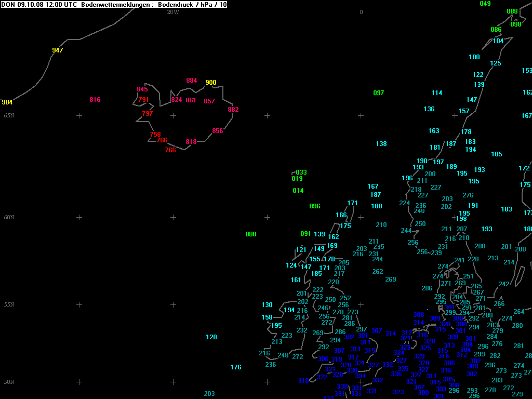532x399 pixels.
Task: Click the green 097 station reading
Action: pyautogui.click(x=379, y=93)
